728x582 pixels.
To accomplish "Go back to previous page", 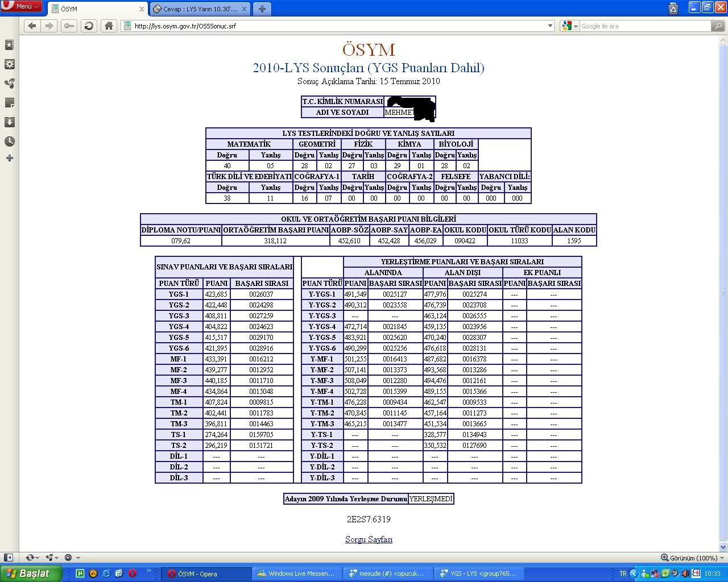I will pos(32,26).
